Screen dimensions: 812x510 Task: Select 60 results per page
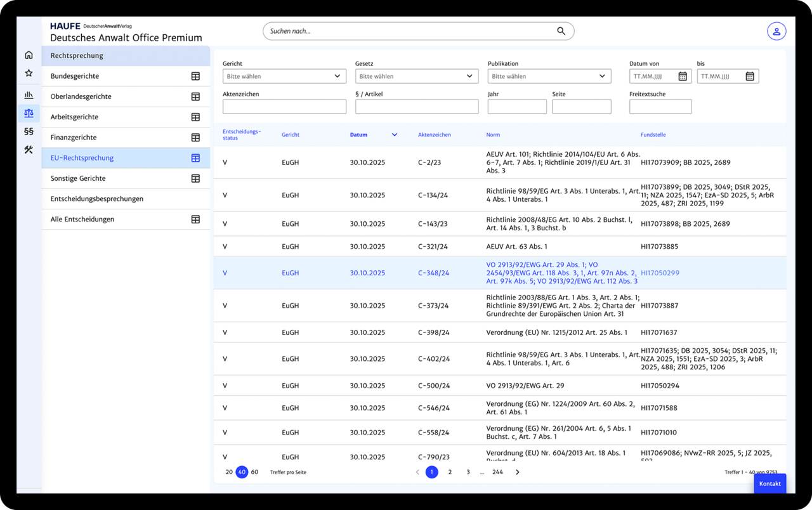(x=254, y=472)
